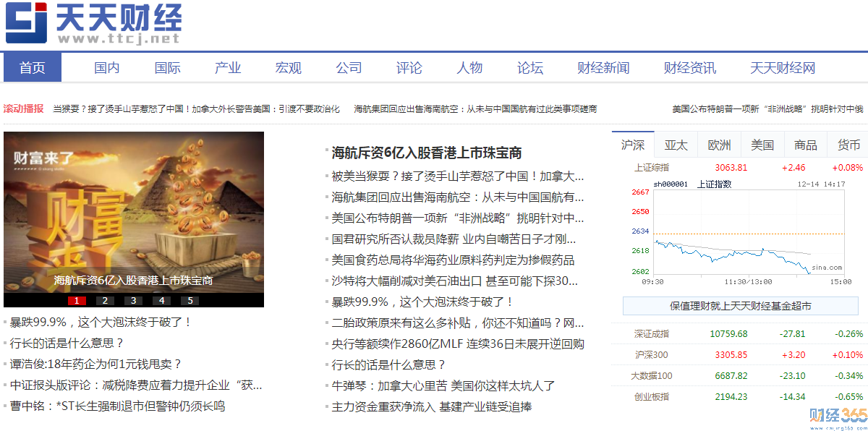This screenshot has width=868, height=431.
Task: Open article 被美当猴耍？接了烫手山芋惹怒了中国
Action: (x=457, y=176)
